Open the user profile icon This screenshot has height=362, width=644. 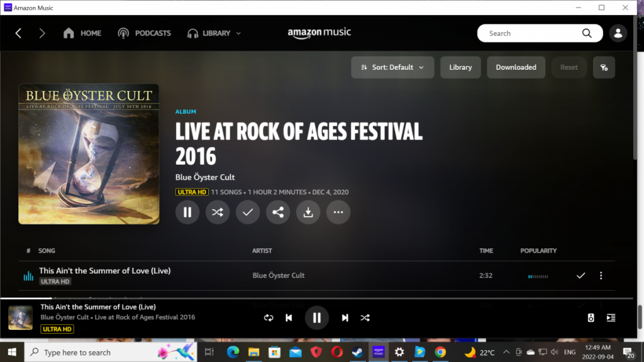tap(618, 33)
